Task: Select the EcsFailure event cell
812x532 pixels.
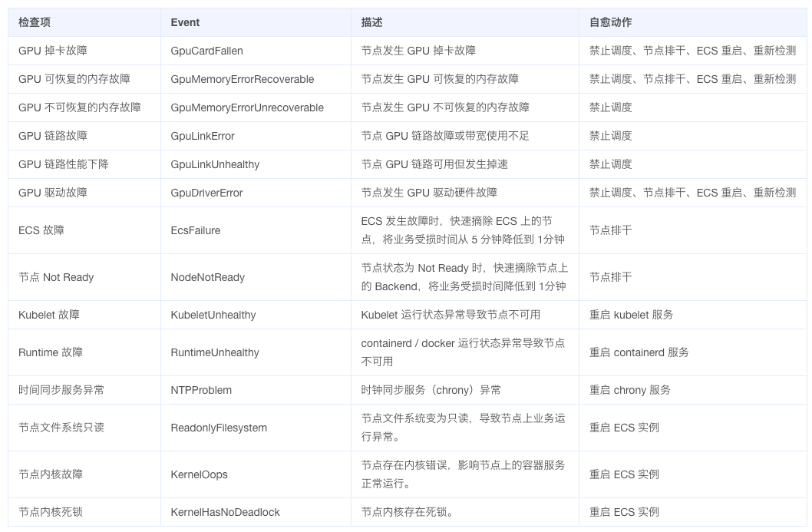Action: coord(195,230)
